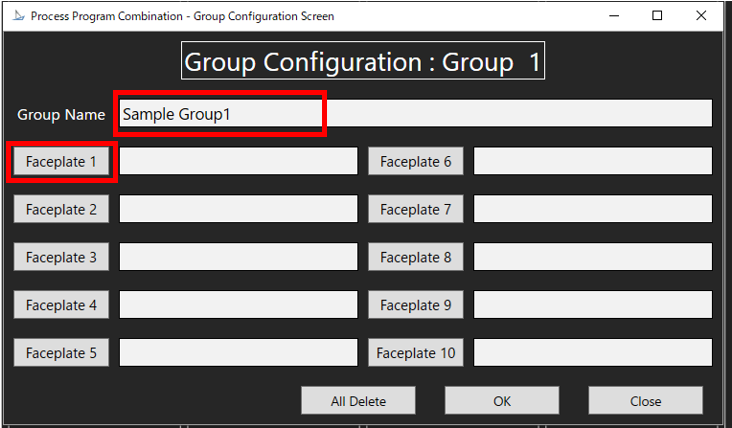Screen dimensions: 732x428
Task: Select the text field beside Faceplate 10
Action: 592,352
